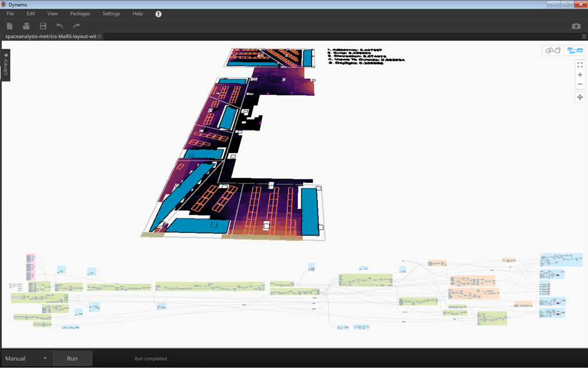588x368 pixels.
Task: Enable graph view navigation mode
Action: (x=573, y=51)
